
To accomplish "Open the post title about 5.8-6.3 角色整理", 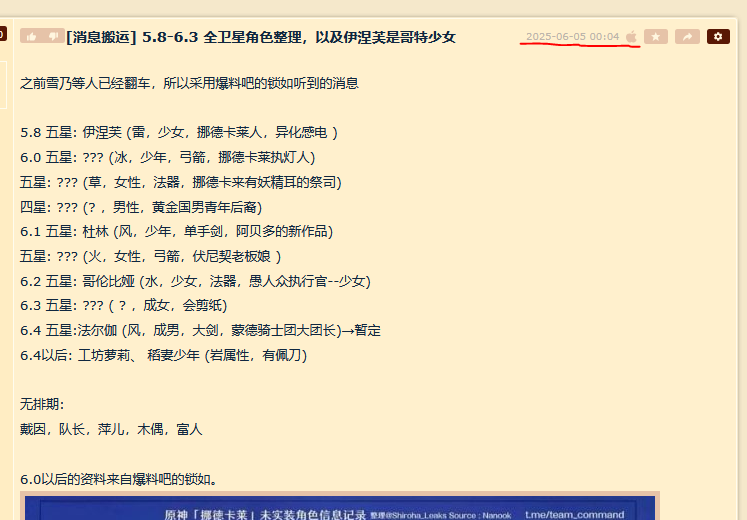I will (x=261, y=37).
